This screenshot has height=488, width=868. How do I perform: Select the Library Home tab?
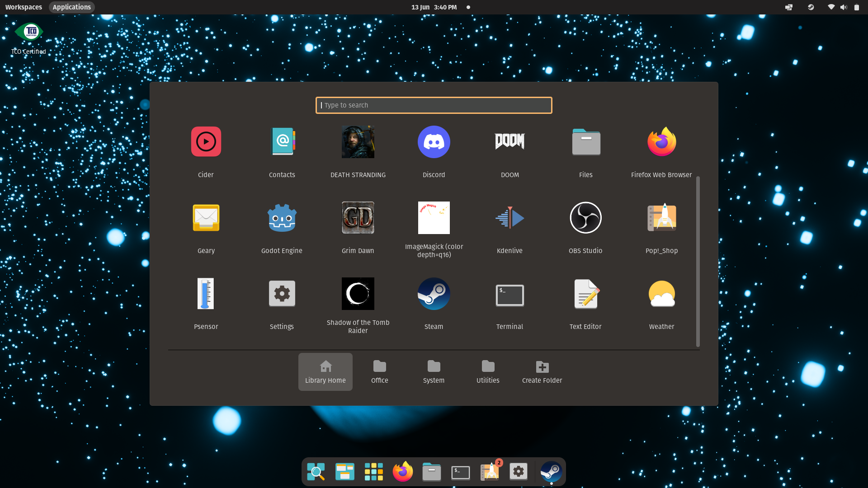point(325,372)
